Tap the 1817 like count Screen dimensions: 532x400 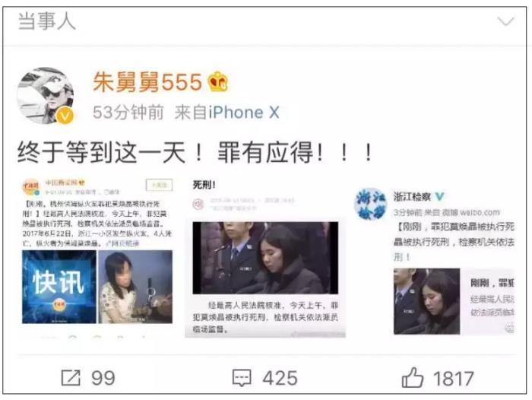tap(454, 378)
